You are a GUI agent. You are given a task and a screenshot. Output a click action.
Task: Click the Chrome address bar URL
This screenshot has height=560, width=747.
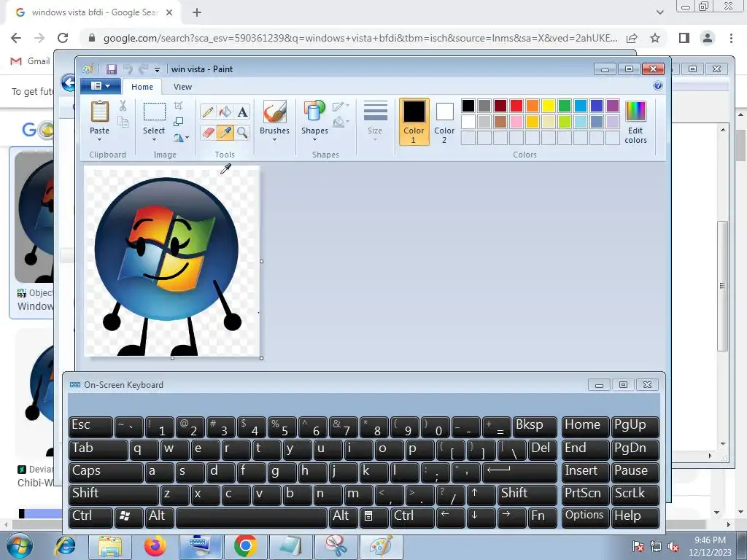click(x=360, y=38)
